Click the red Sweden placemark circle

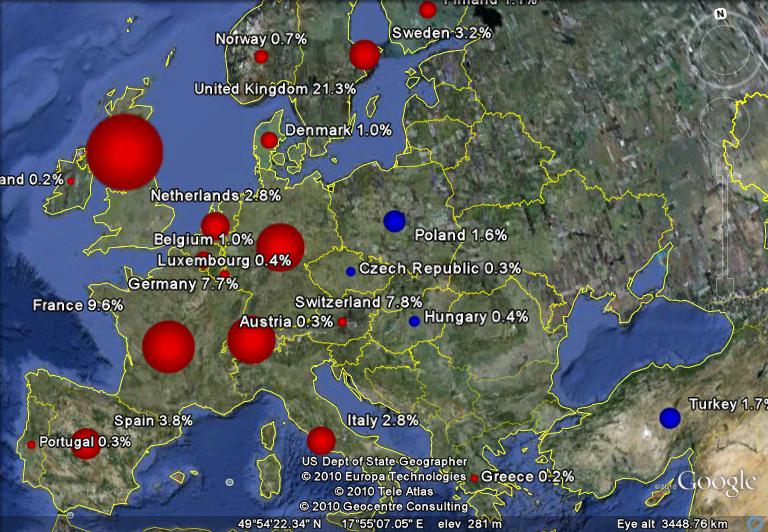[364, 55]
